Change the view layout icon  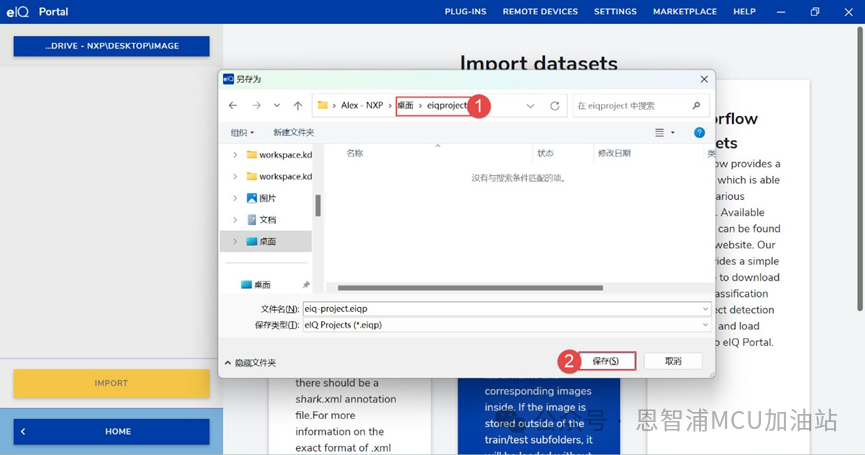click(659, 132)
